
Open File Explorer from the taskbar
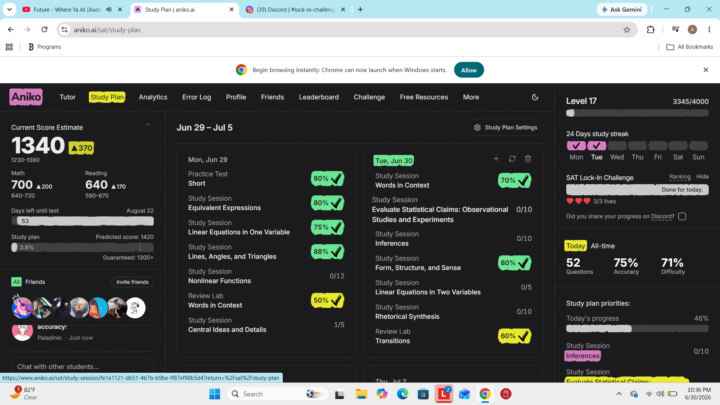click(361, 394)
